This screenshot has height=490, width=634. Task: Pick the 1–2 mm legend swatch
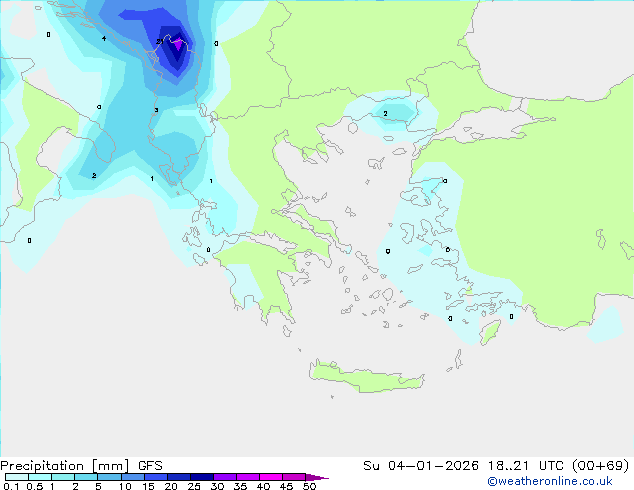coord(63,477)
